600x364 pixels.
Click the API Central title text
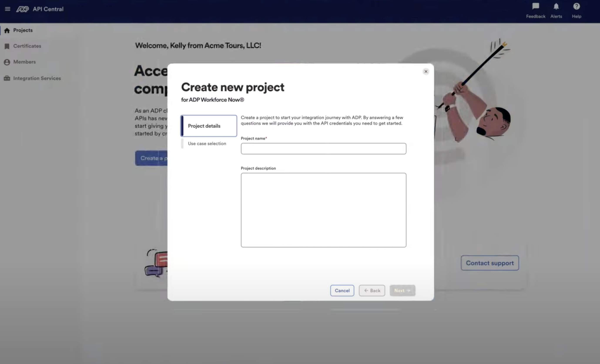48,9
